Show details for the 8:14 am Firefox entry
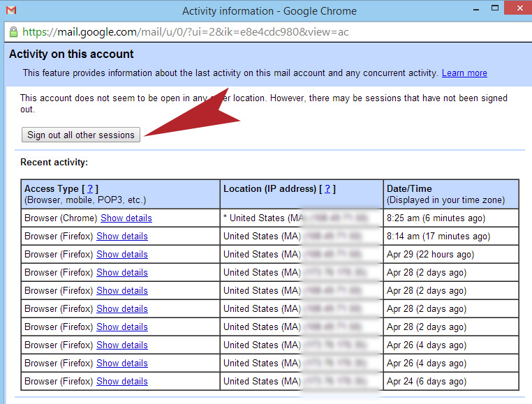This screenshot has width=532, height=404. [122, 236]
